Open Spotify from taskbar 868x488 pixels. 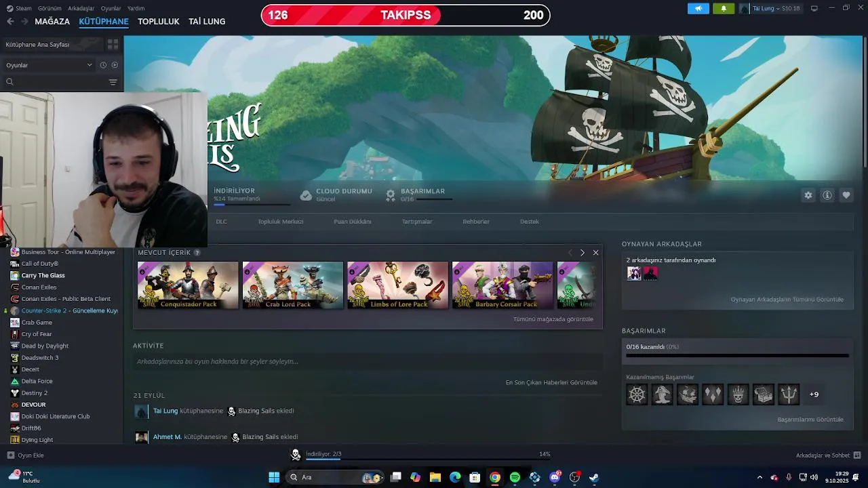[x=515, y=477]
